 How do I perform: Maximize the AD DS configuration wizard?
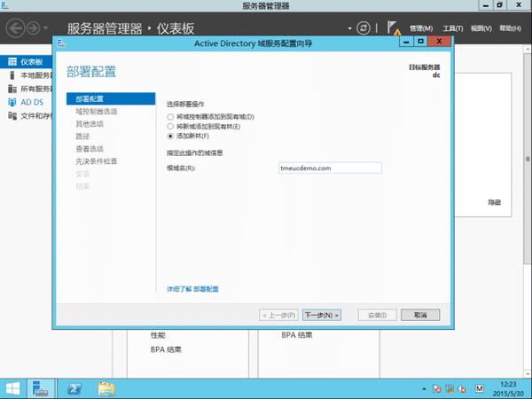pos(420,42)
